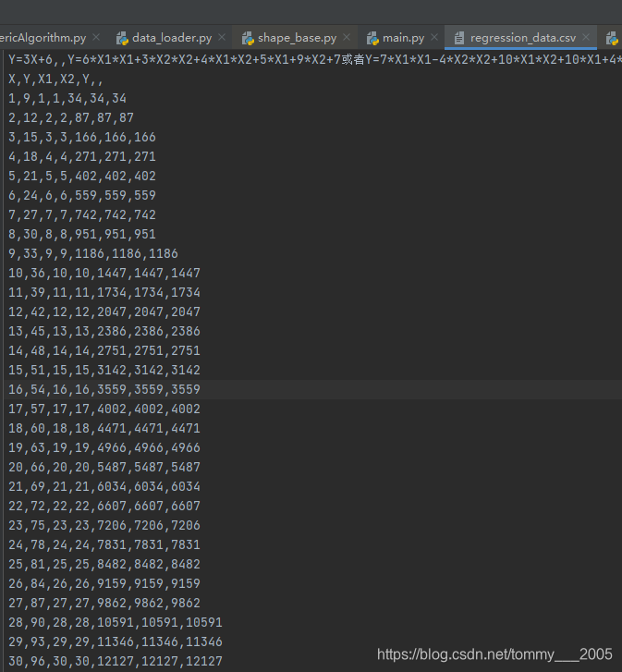Click the Python icon on shape_base.py tab
The image size is (622, 672).
click(248, 38)
